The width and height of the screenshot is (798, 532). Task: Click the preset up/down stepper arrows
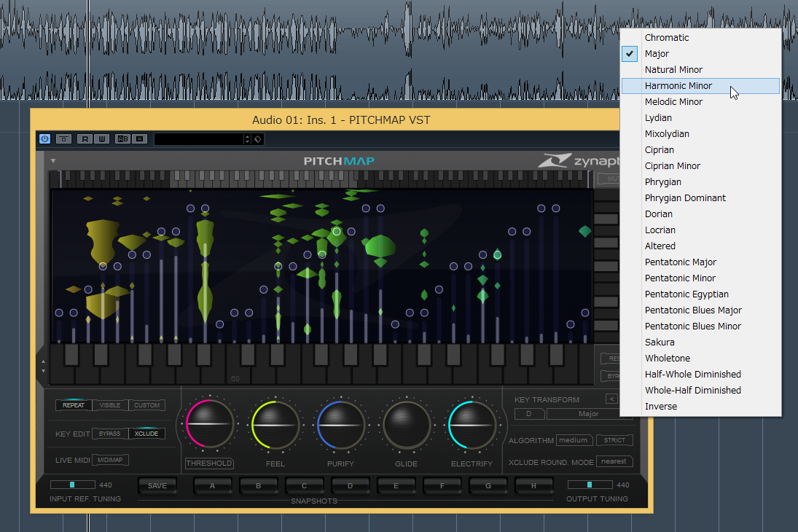(x=247, y=139)
